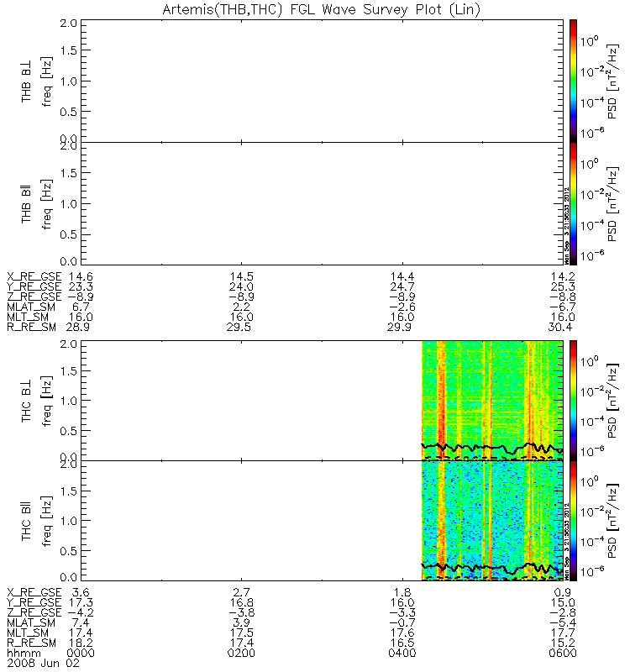Image resolution: width=630 pixels, height=672 pixels.
Task: Click the Y_RE_GSE value 16.8
Action: (241, 602)
